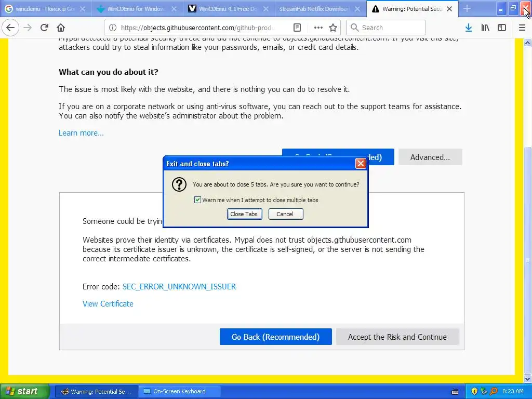
Task: Open the SEC_ERROR_UNKNOWN_ISSUER error code link
Action: pyautogui.click(x=179, y=287)
